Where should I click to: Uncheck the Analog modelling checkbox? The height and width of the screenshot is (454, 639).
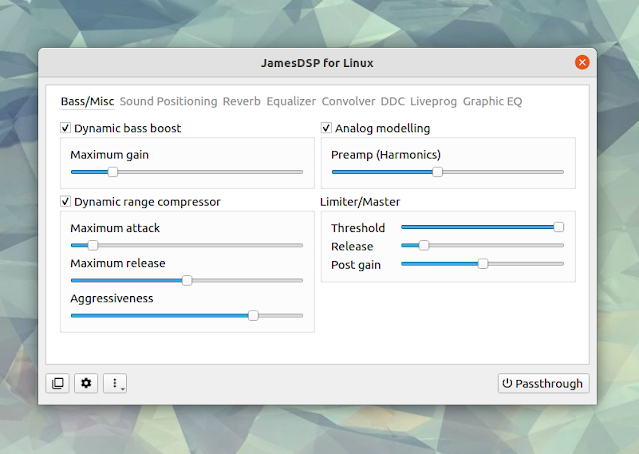(326, 128)
